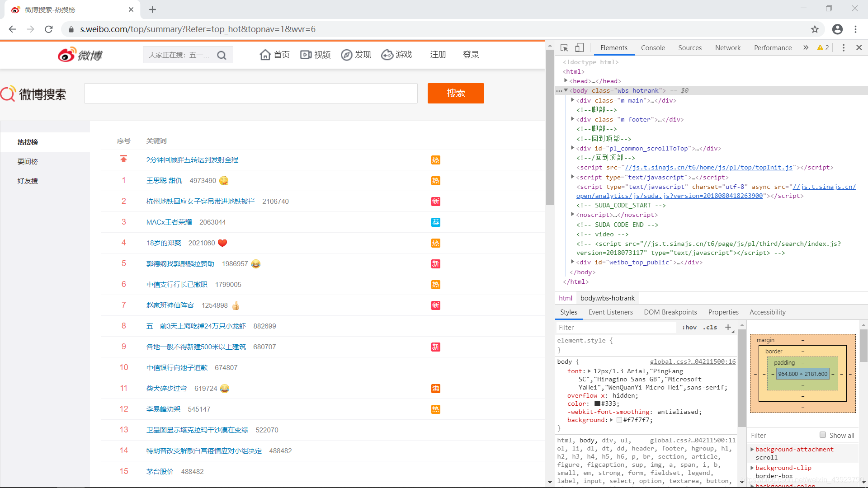Open DevTools customize menu (three dots)
The height and width of the screenshot is (488, 868).
click(x=843, y=47)
